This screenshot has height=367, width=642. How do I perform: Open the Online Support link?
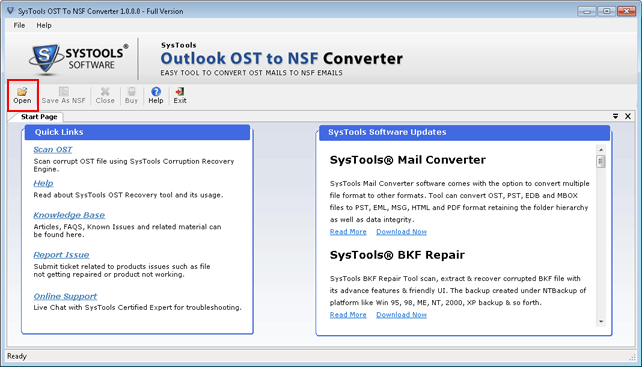pos(65,296)
